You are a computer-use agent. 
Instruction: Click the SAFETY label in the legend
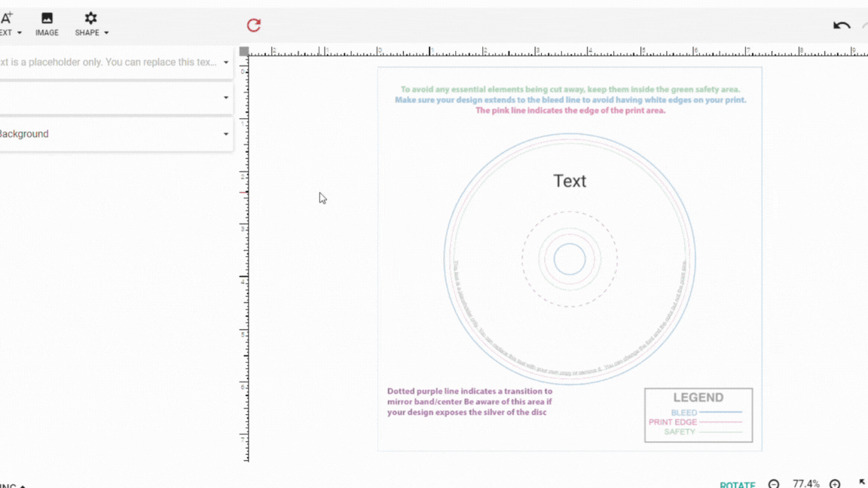pyautogui.click(x=679, y=432)
